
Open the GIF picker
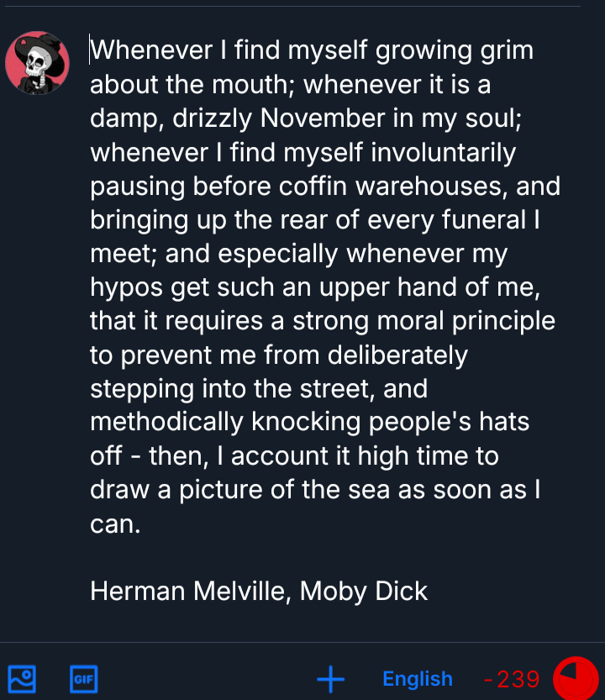83,678
